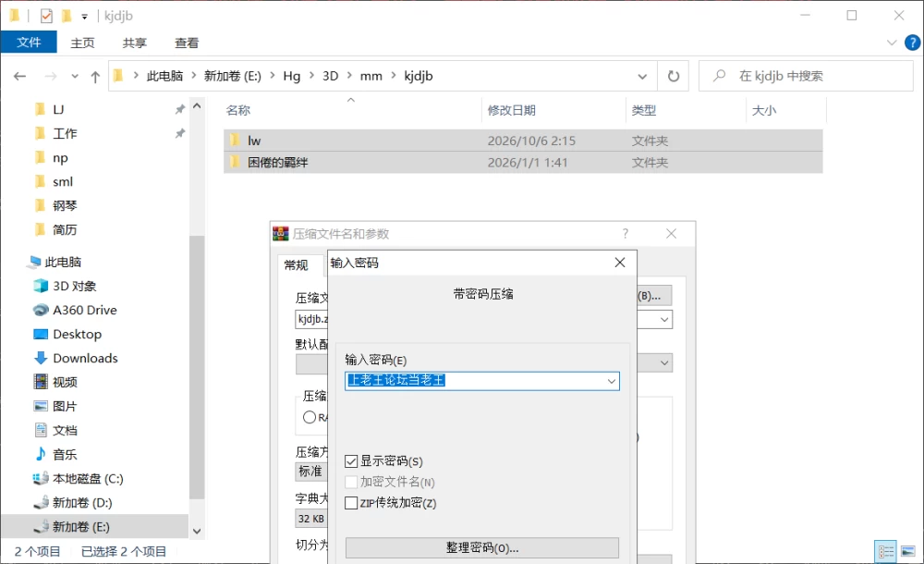
Task: Open the 文件 ribbon tab
Action: pos(29,43)
